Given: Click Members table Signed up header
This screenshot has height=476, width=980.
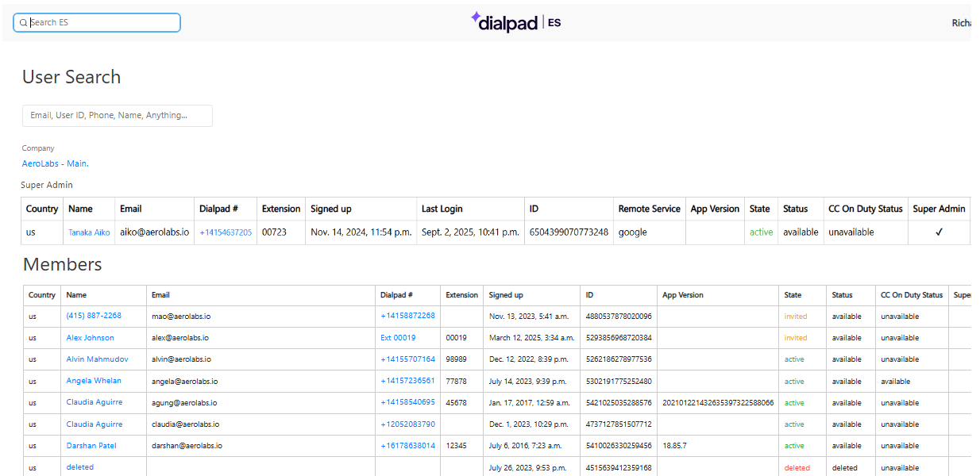Looking at the screenshot, I should point(507,295).
